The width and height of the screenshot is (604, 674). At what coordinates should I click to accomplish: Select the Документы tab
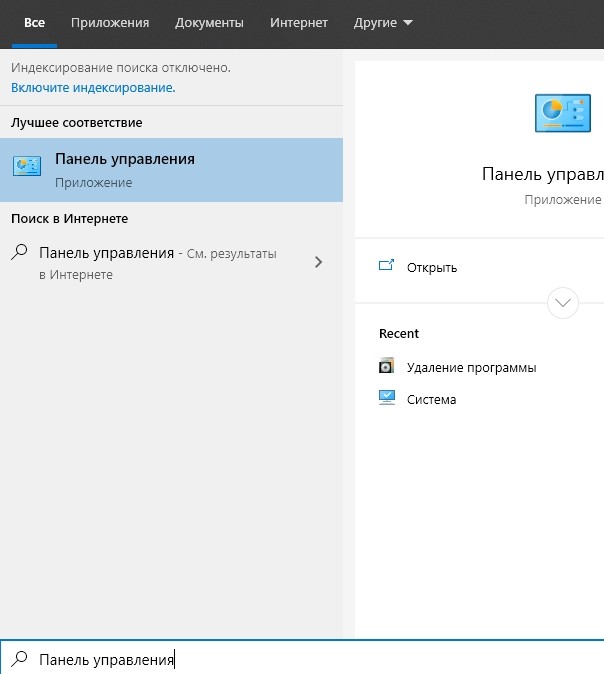pos(209,23)
